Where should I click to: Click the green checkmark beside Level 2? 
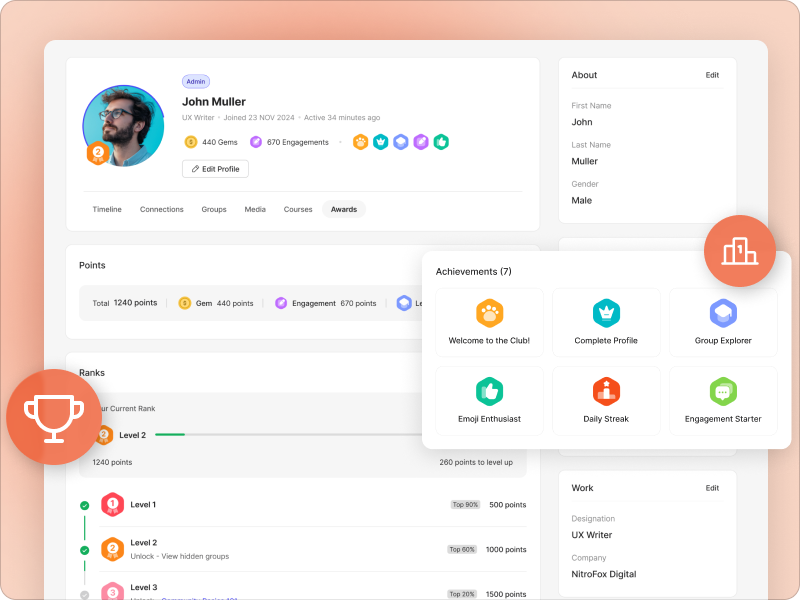tap(85, 551)
